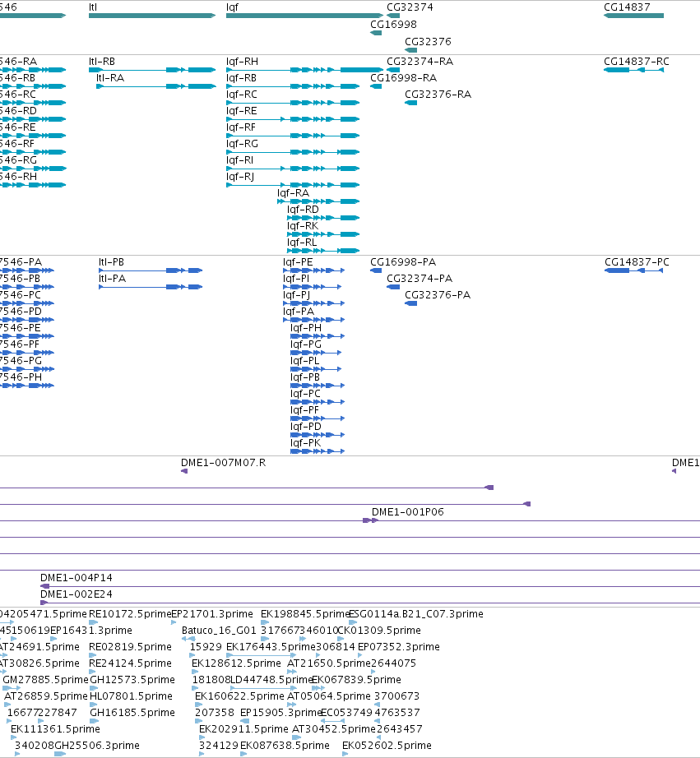
Task: Click the DME1-002E24 clone label
Action: pos(76,594)
